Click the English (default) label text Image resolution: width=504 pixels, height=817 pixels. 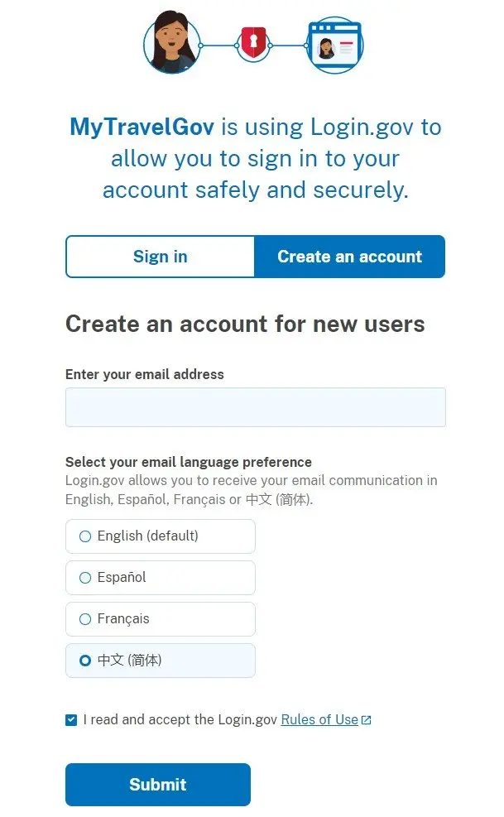pyautogui.click(x=147, y=536)
